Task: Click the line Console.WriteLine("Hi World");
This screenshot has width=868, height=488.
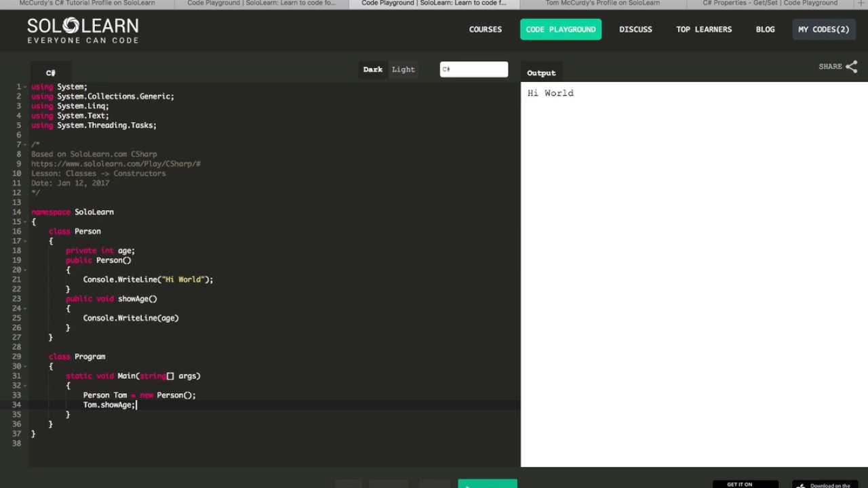Action: click(148, 279)
